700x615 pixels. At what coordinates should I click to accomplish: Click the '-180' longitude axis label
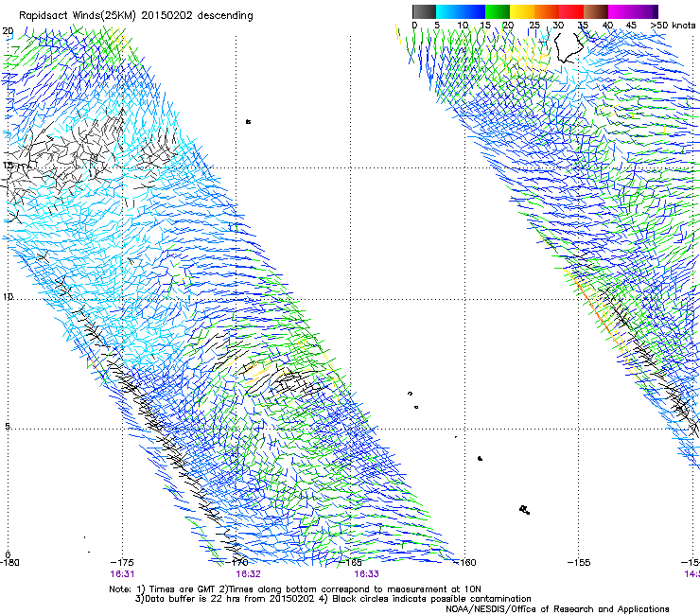(x=9, y=563)
